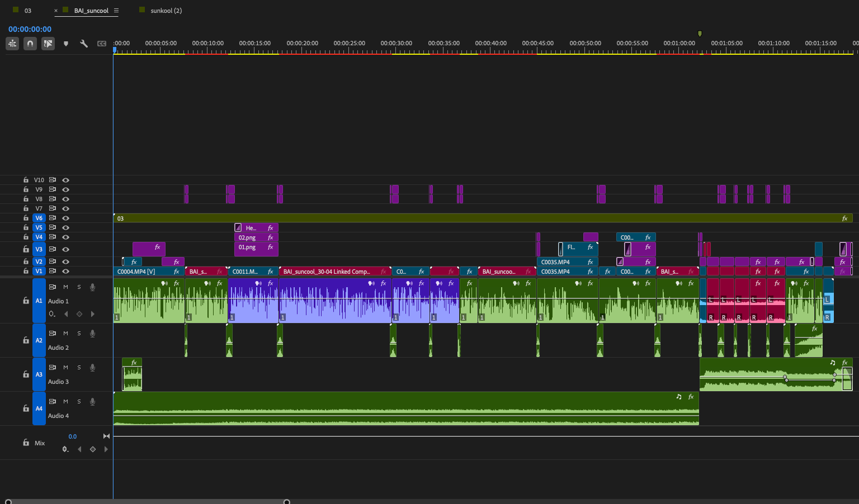The height and width of the screenshot is (504, 859).
Task: Add-remove keyframe on Mix track
Action: click(93, 449)
